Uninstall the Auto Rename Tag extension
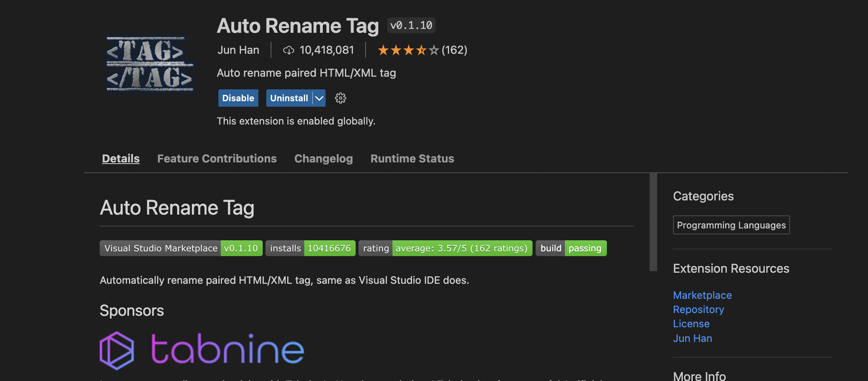 (x=289, y=98)
